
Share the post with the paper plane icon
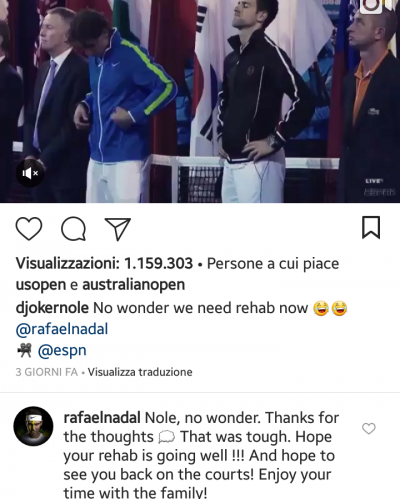click(x=118, y=229)
